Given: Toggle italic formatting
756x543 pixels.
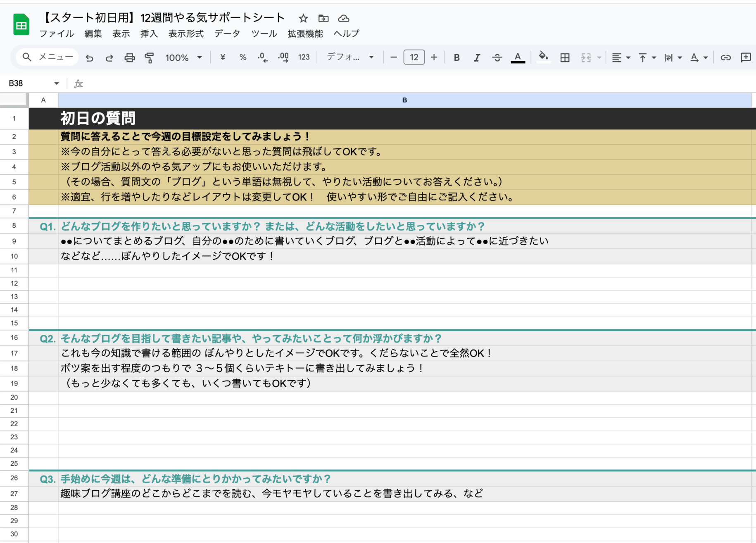Looking at the screenshot, I should point(477,57).
